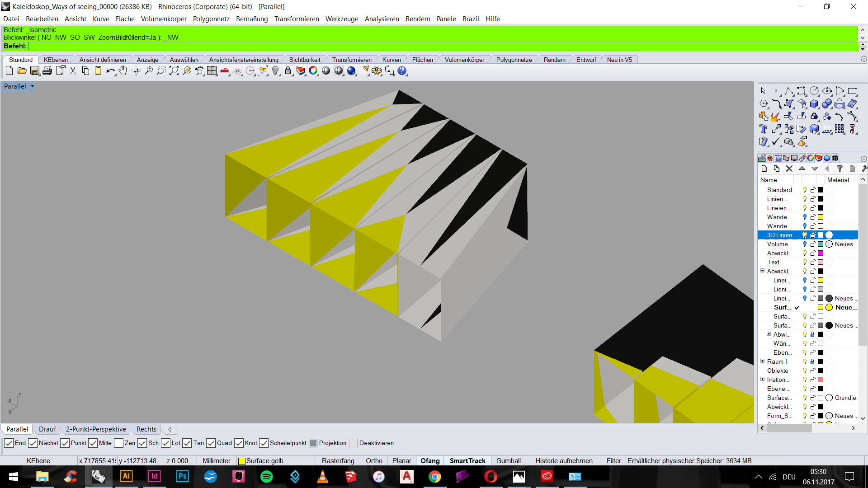
Task: Toggle the Projektion osnap checkbox
Action: [x=313, y=443]
